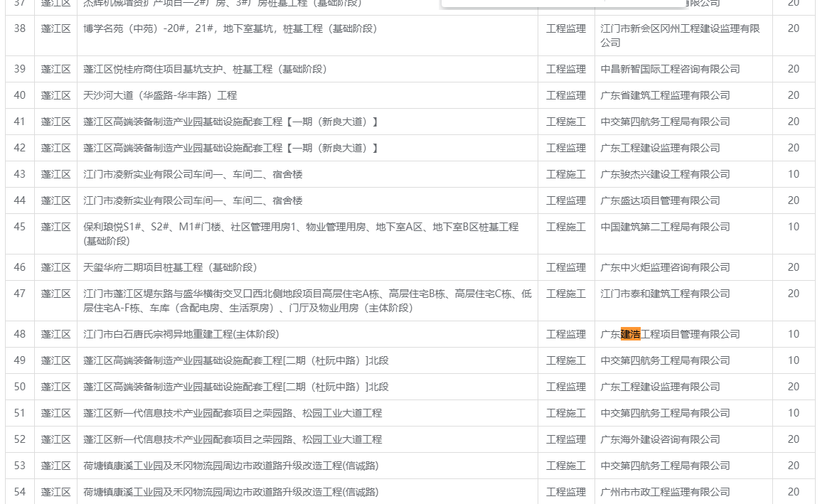This screenshot has width=837, height=504.
Task: Click company 广东中火炬监理咨询有限公司
Action: [665, 267]
